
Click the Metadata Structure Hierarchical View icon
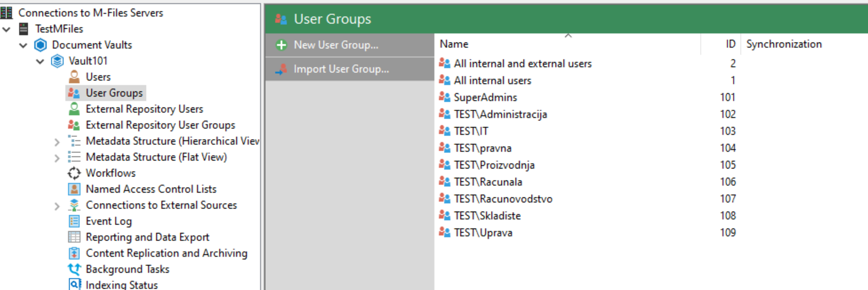click(x=74, y=141)
